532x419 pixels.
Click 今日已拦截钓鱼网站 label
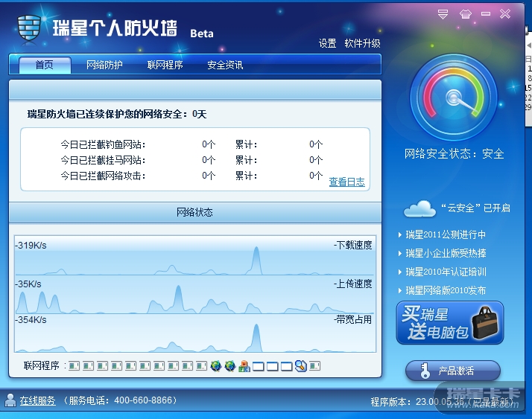point(103,144)
